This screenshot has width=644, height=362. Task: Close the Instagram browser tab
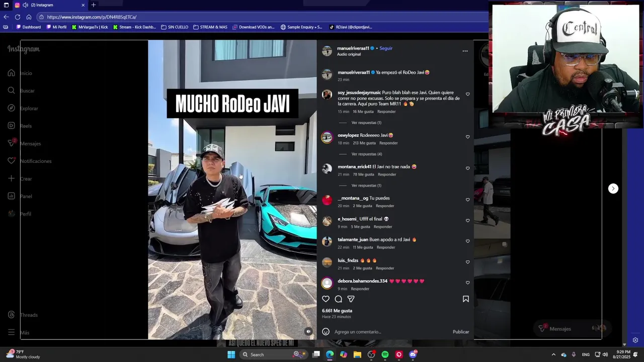(x=83, y=5)
